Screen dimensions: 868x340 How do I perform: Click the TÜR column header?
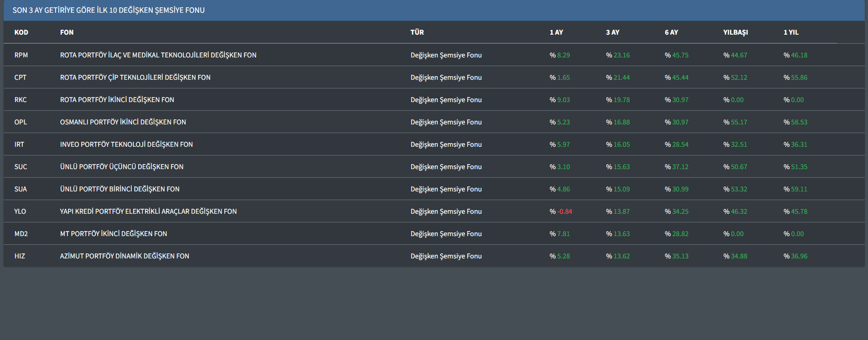[x=417, y=32]
